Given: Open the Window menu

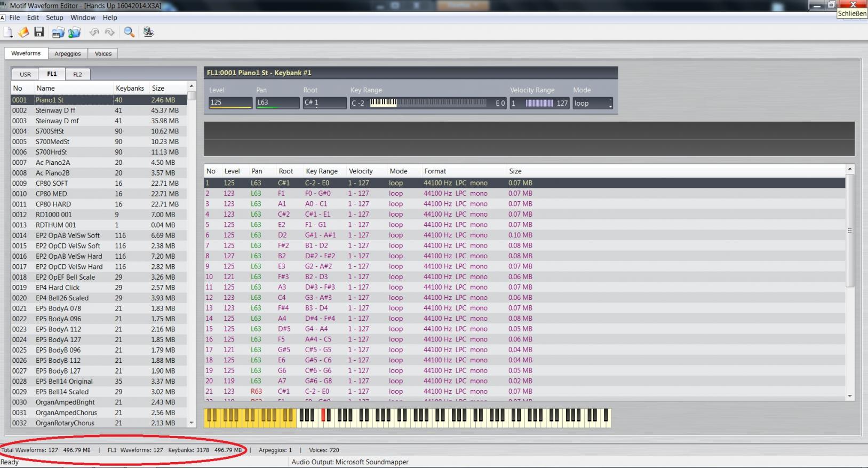Looking at the screenshot, I should point(83,18).
